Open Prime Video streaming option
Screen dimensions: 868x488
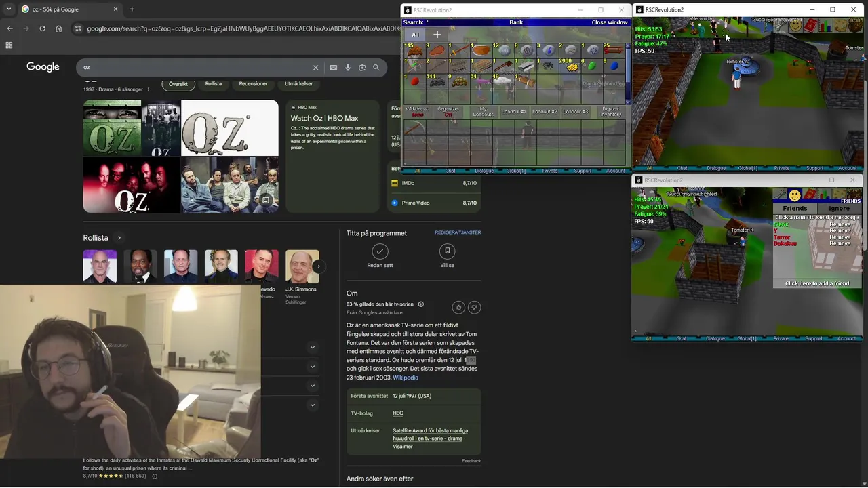433,203
